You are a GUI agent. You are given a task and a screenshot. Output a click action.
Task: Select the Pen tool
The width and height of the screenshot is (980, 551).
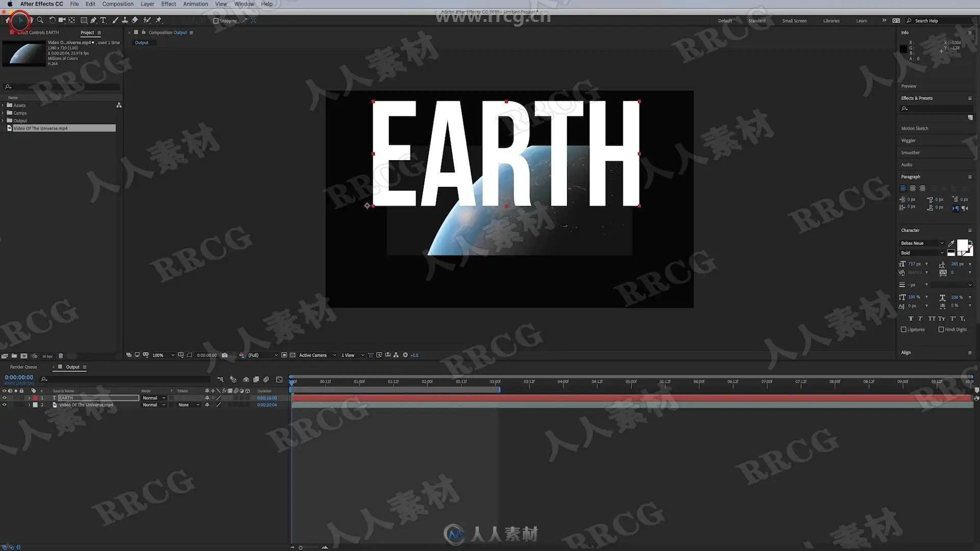tap(93, 20)
